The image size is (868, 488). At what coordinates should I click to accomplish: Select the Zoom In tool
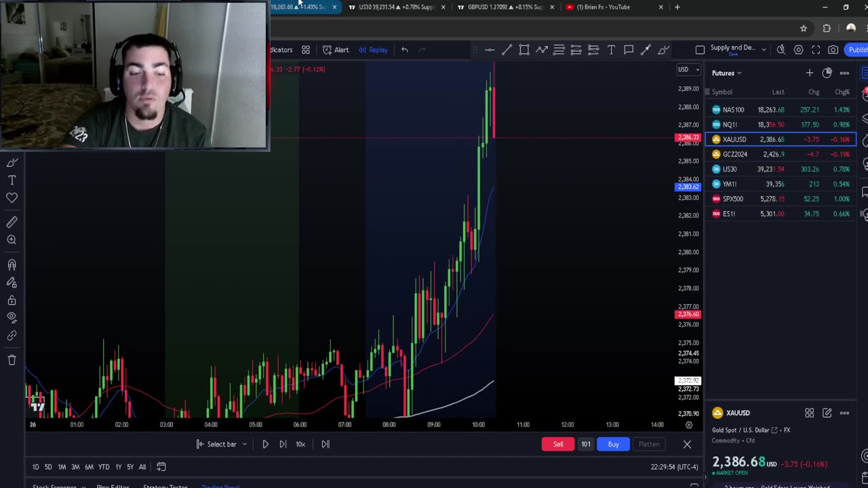12,240
